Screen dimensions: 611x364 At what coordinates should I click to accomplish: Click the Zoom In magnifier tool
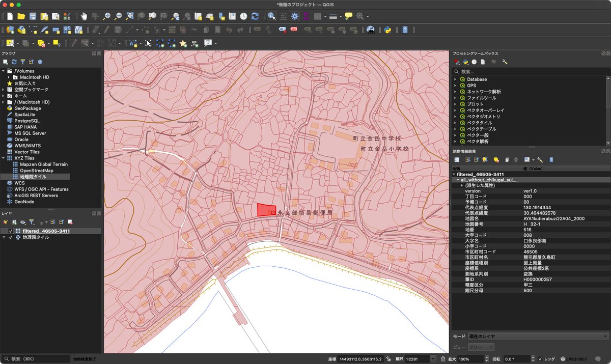pyautogui.click(x=107, y=16)
